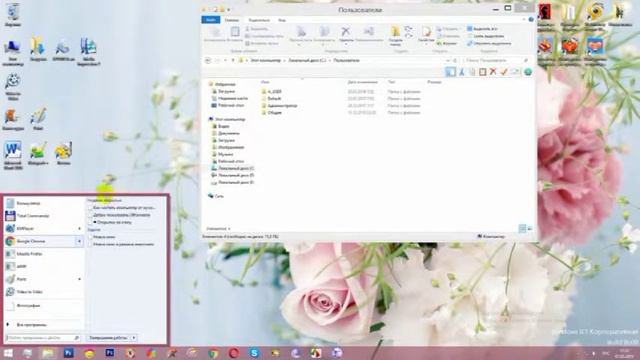Click the Up one level arrow
This screenshot has height=360, width=640.
(x=233, y=60)
